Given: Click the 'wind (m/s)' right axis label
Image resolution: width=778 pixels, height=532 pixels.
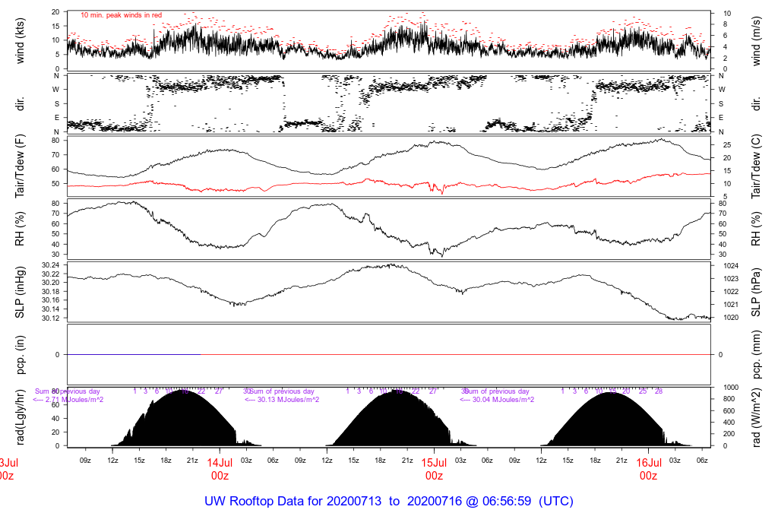Looking at the screenshot, I should pos(758,40).
